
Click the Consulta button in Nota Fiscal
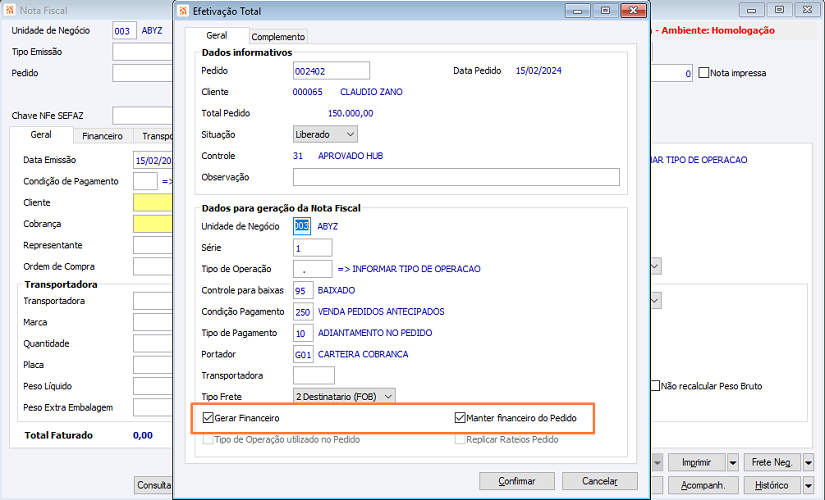tap(154, 485)
